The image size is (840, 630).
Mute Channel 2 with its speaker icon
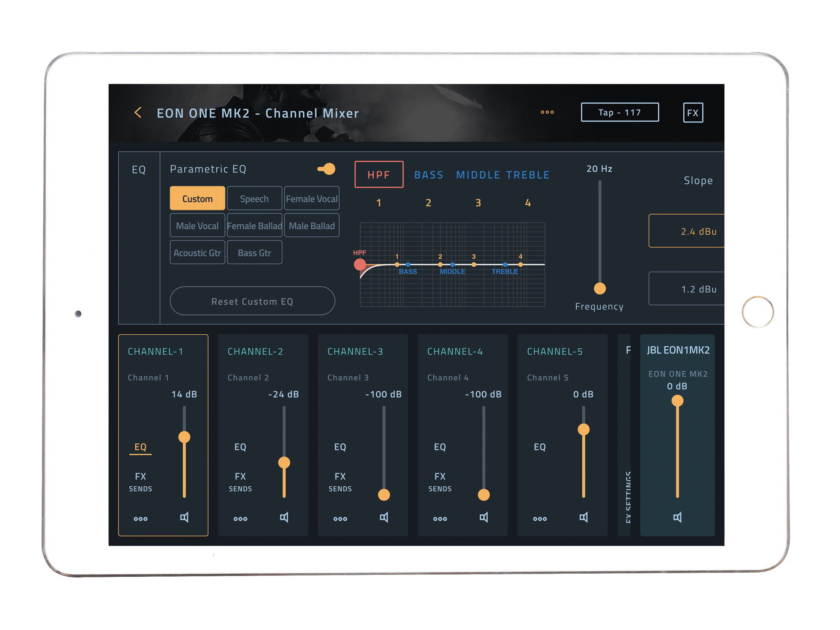click(x=284, y=517)
